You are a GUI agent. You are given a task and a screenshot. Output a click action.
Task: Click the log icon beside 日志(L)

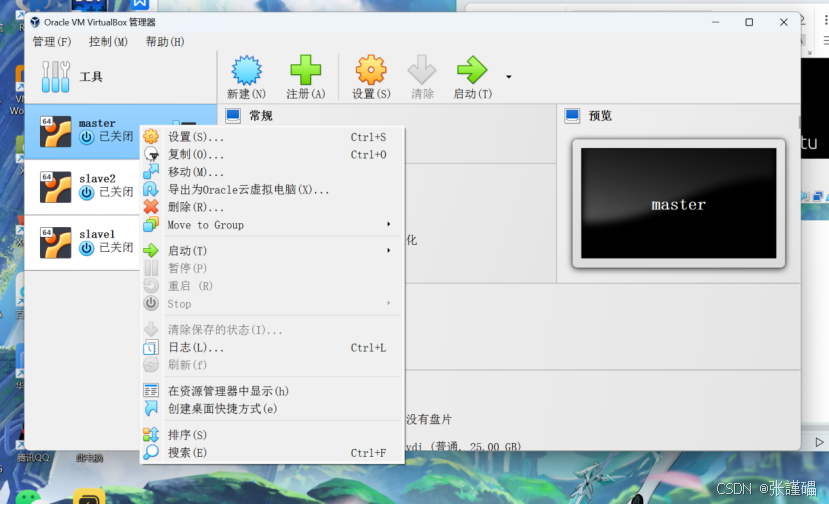coord(151,347)
